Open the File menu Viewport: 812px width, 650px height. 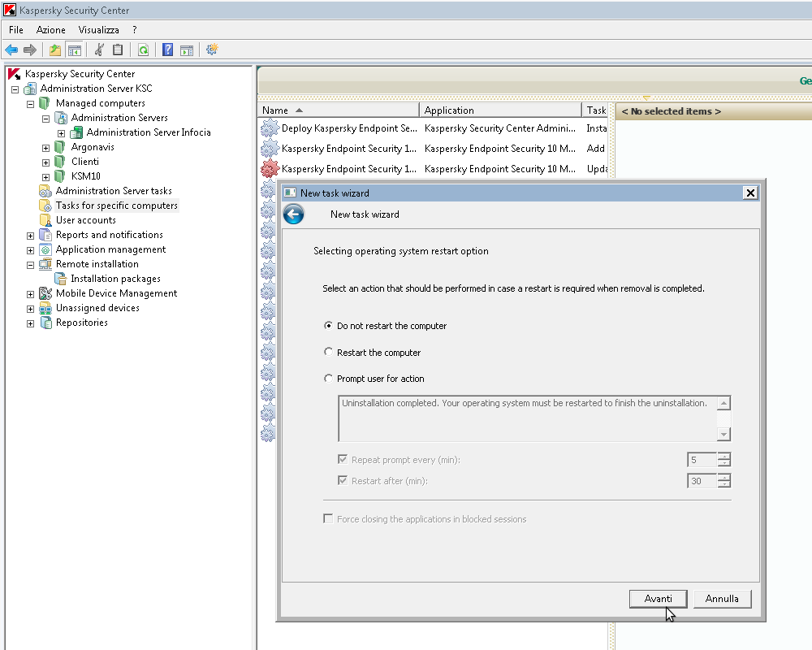tap(16, 30)
